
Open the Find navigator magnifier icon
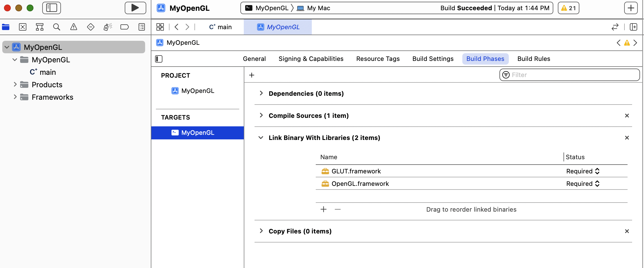point(57,27)
